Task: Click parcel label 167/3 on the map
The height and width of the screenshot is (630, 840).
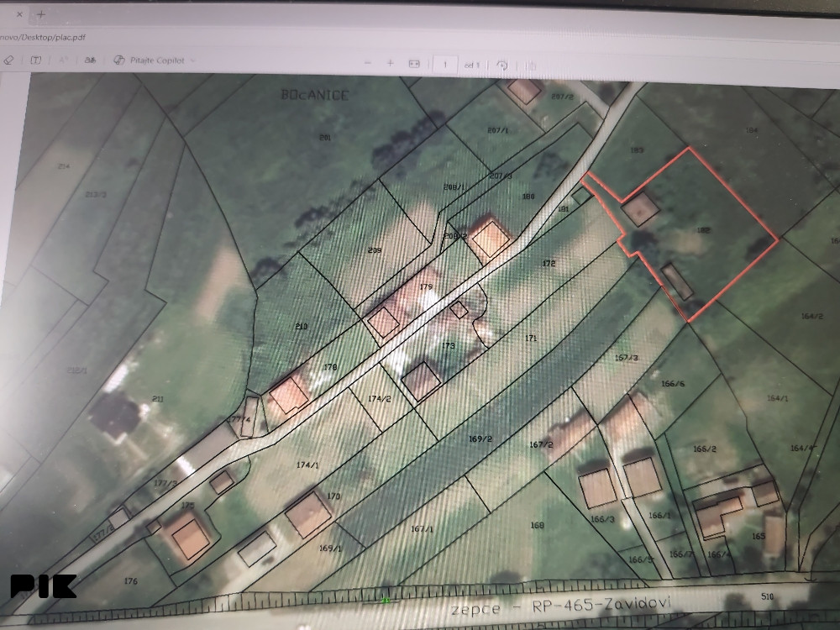Action: [627, 357]
